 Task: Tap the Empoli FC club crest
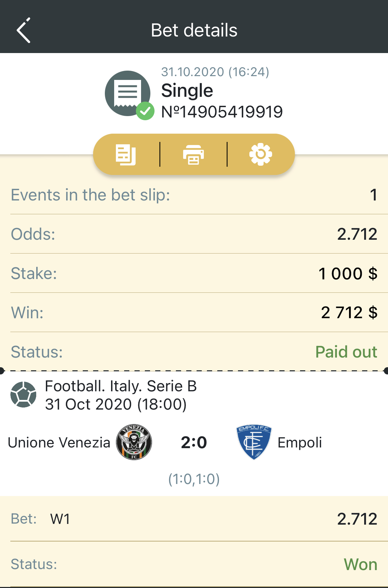pos(254,442)
